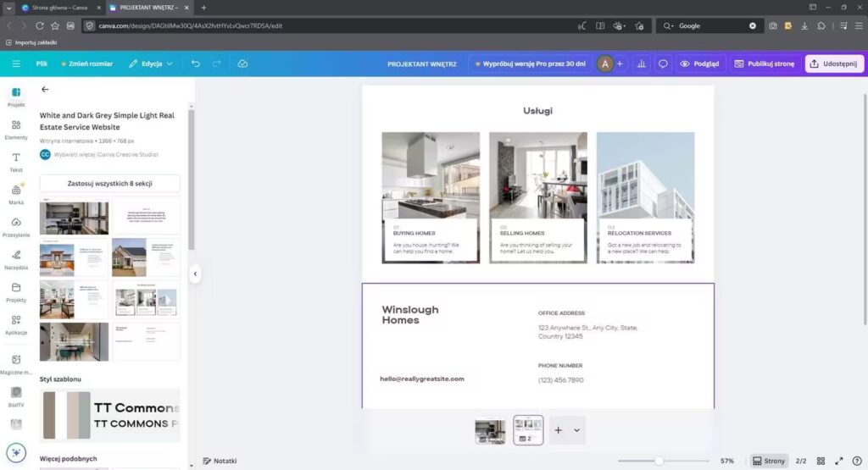Open the Canva hamburger main menu
The image size is (868, 470).
click(16, 64)
